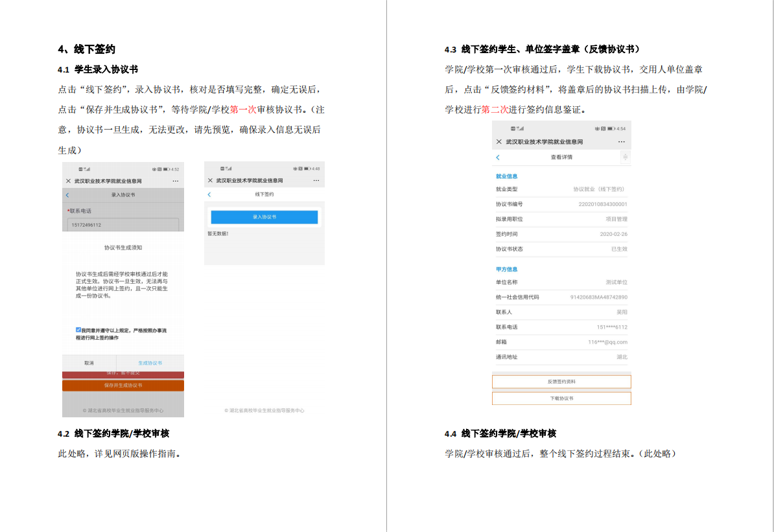Screen dimensions: 774x532
Task: Click the 4:54 time in phone status bar
Action: click(621, 129)
